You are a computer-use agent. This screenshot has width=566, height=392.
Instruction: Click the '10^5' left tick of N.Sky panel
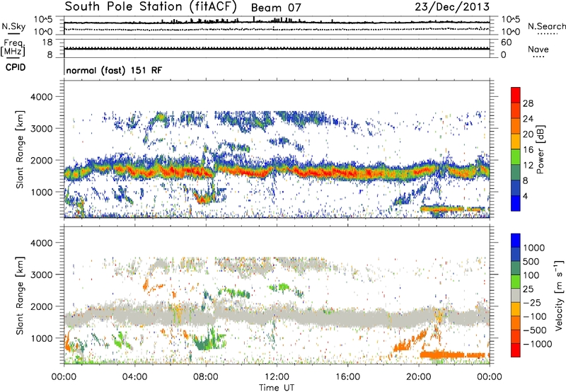44,20
